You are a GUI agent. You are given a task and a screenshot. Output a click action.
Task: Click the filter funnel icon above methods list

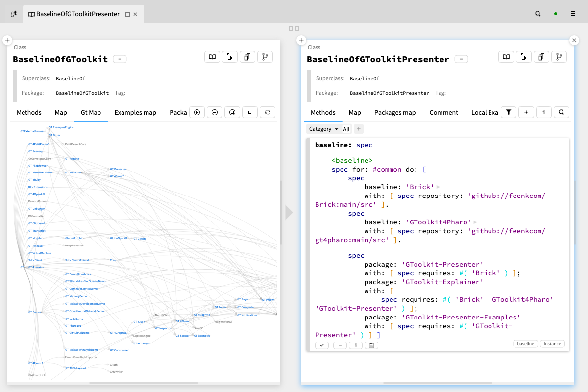[509, 112]
